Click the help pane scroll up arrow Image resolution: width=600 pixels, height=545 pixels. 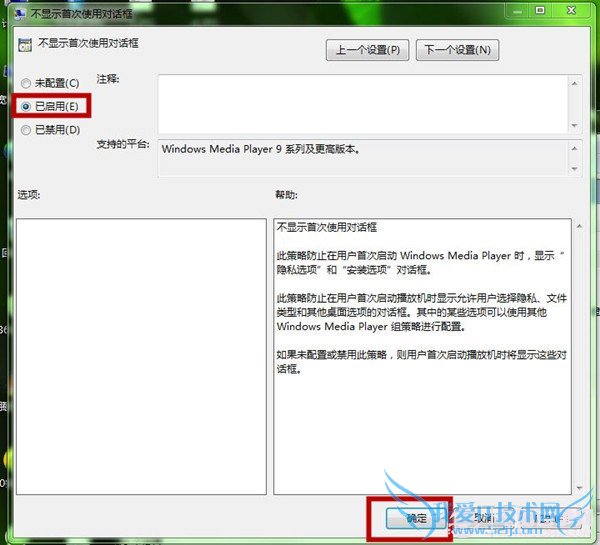[580, 227]
